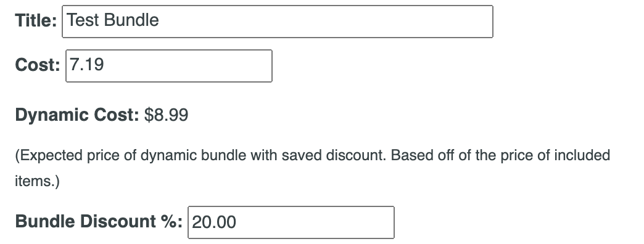Place cursor on the 20.00 value

coord(214,222)
